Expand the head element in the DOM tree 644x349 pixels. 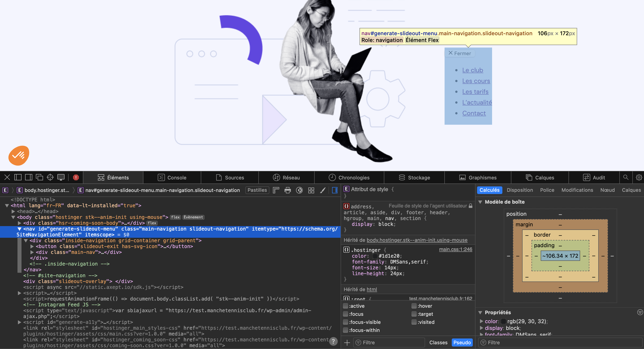point(13,212)
